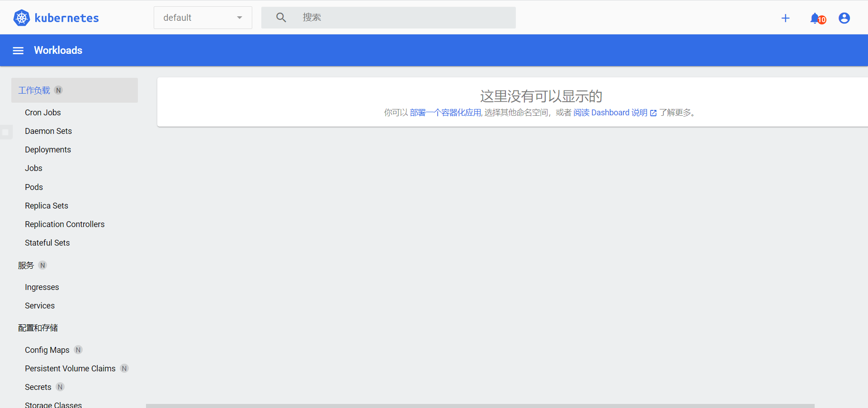Click N badge next to Persistent Volume Claims
Image resolution: width=868 pixels, height=408 pixels.
pyautogui.click(x=124, y=368)
